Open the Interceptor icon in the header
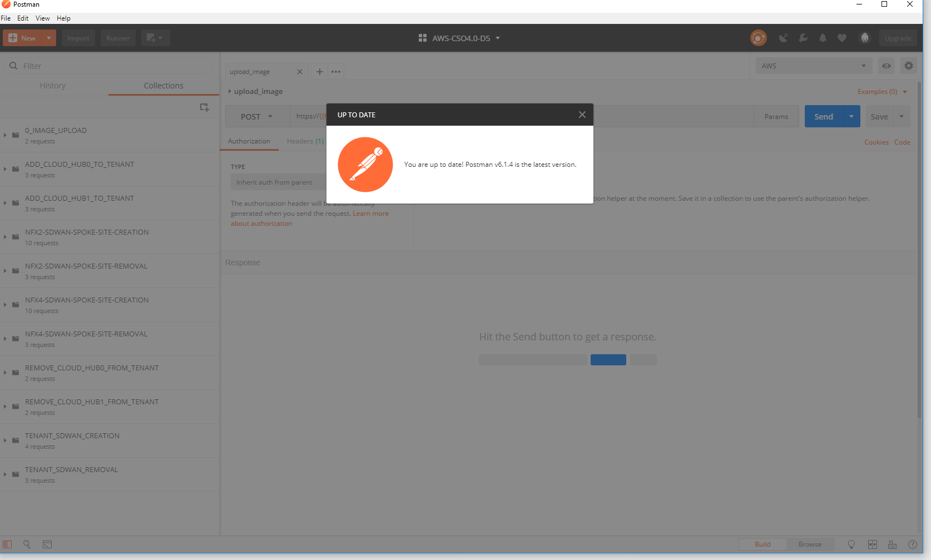 point(865,38)
